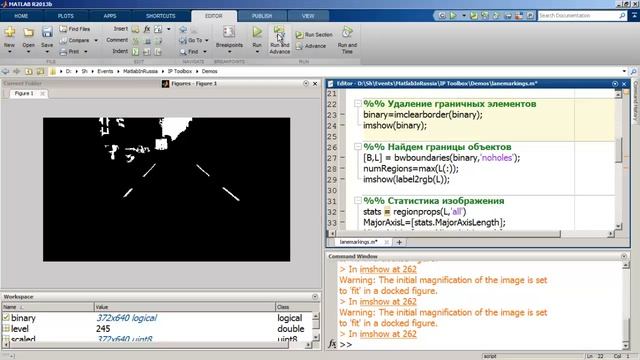The width and height of the screenshot is (640, 360).
Task: Click the Print button
Action: tap(70, 51)
